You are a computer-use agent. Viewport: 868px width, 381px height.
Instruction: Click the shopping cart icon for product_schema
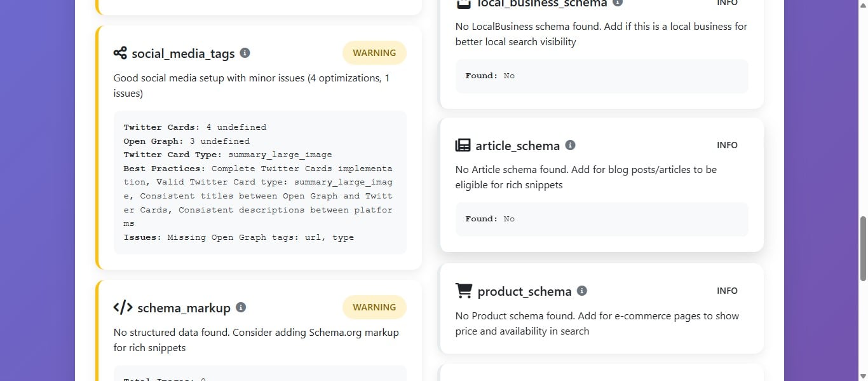[463, 291]
